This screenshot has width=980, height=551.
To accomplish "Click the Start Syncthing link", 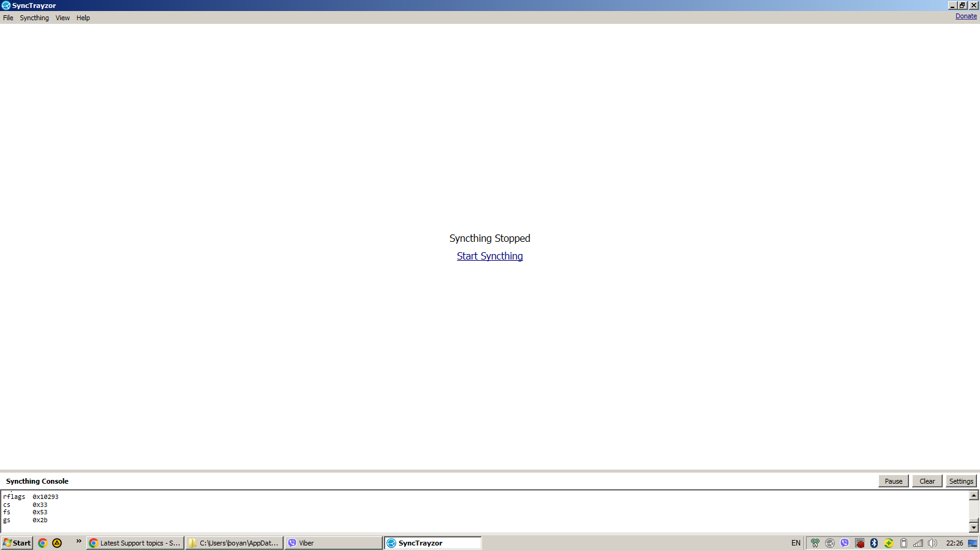I will click(x=490, y=256).
